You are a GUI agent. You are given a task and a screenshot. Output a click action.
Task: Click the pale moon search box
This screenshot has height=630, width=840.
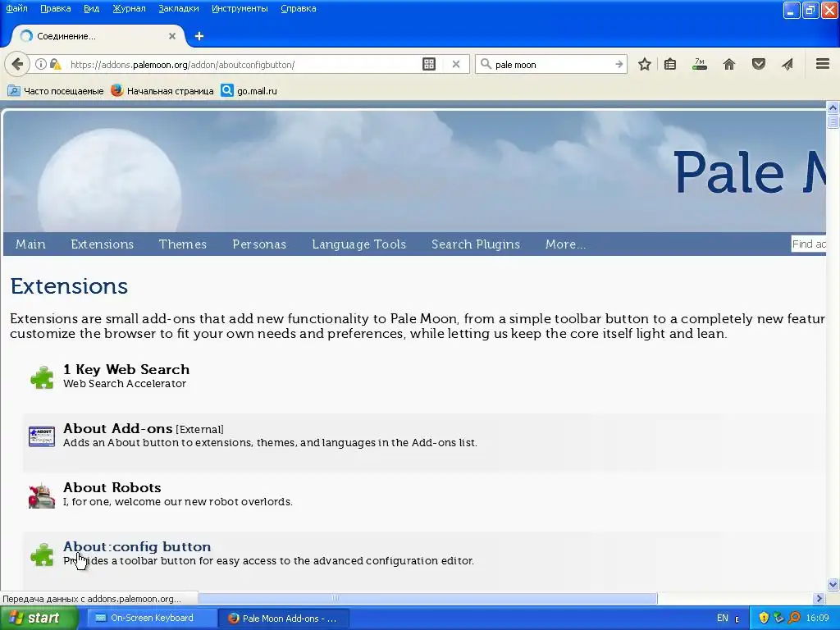[552, 64]
